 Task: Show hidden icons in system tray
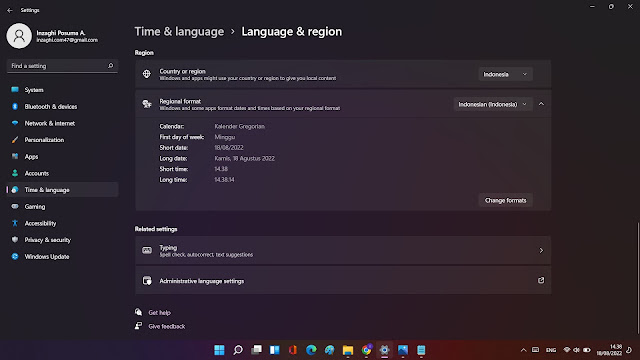click(523, 350)
